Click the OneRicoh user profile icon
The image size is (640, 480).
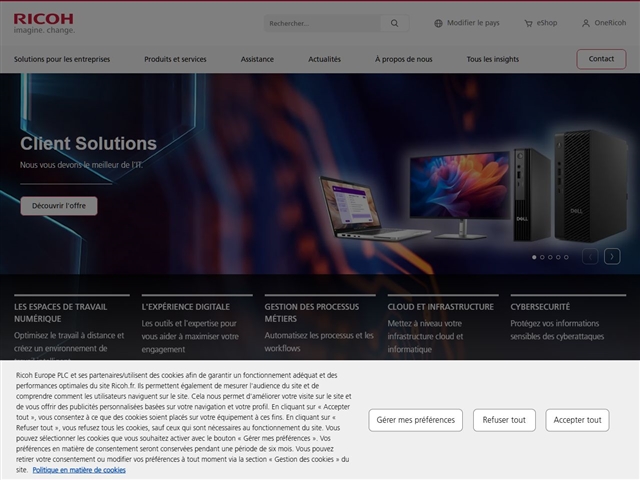(x=586, y=23)
